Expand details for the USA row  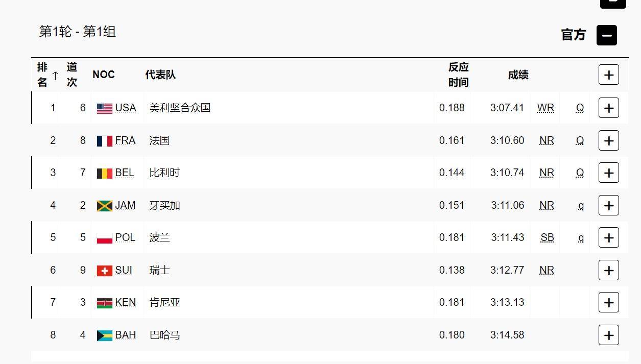point(608,108)
